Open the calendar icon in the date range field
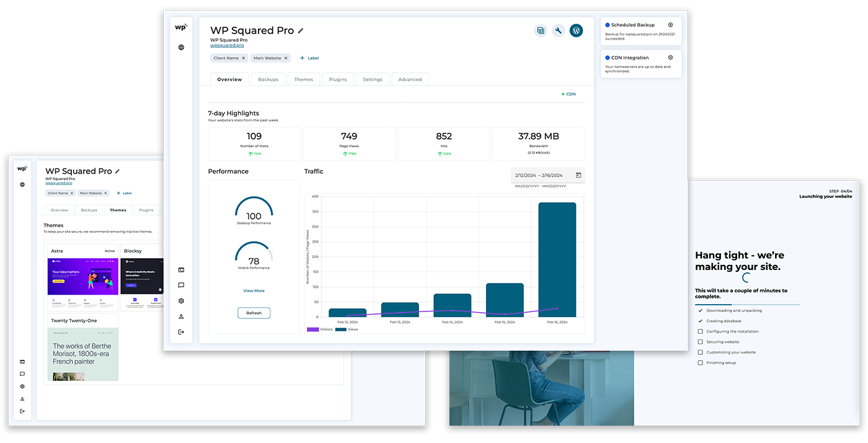 pyautogui.click(x=578, y=175)
